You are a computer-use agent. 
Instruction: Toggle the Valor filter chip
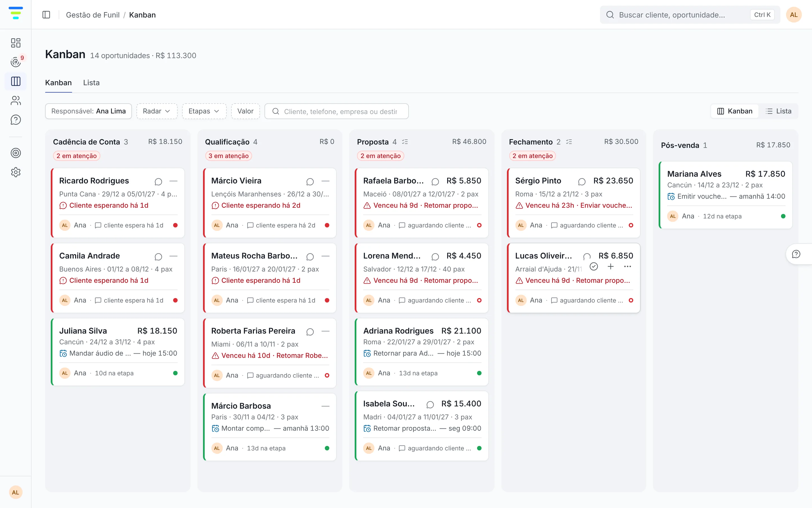click(245, 111)
